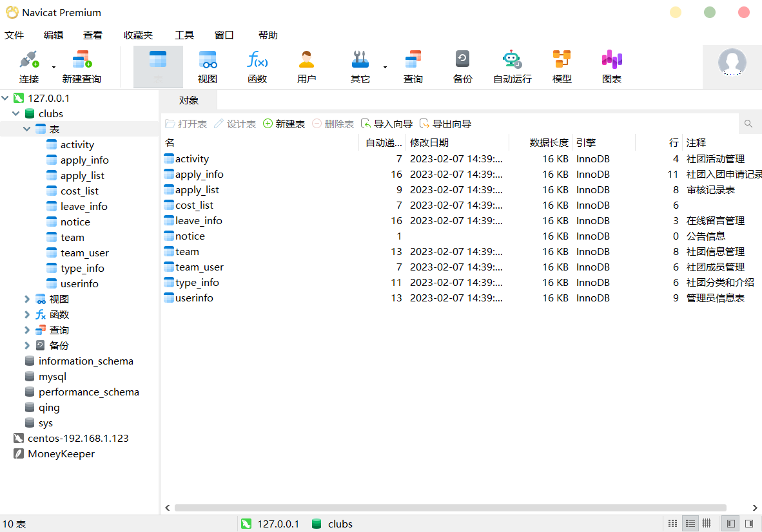This screenshot has width=762, height=532.
Task: Open the 用户 (Users) toolbar icon
Action: point(306,67)
